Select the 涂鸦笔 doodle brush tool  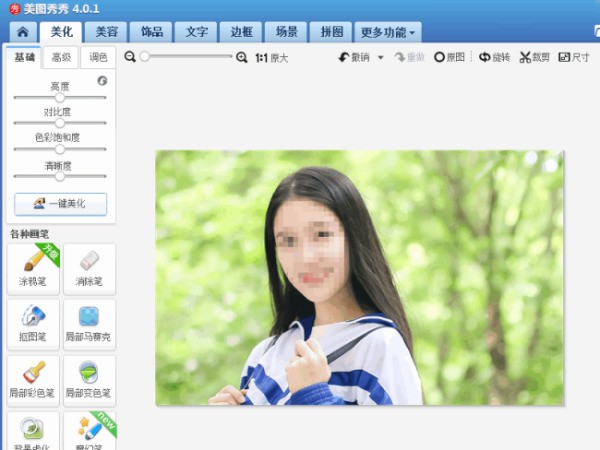click(33, 268)
